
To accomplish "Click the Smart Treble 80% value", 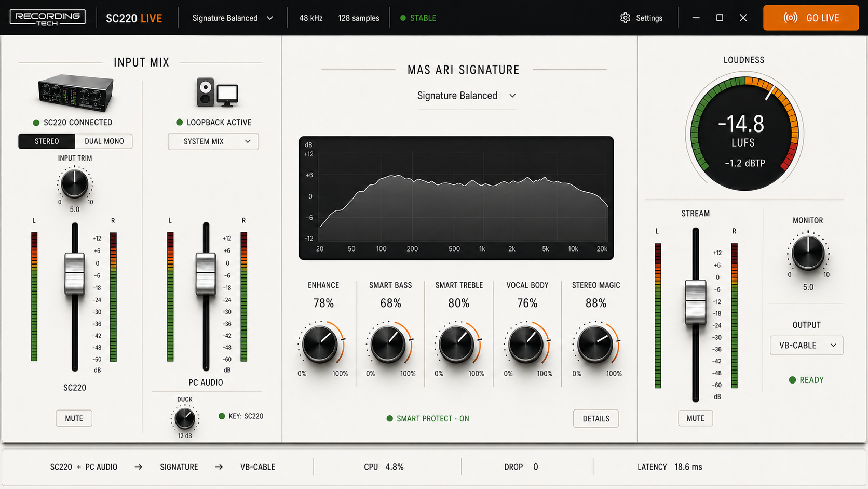I will [x=459, y=303].
